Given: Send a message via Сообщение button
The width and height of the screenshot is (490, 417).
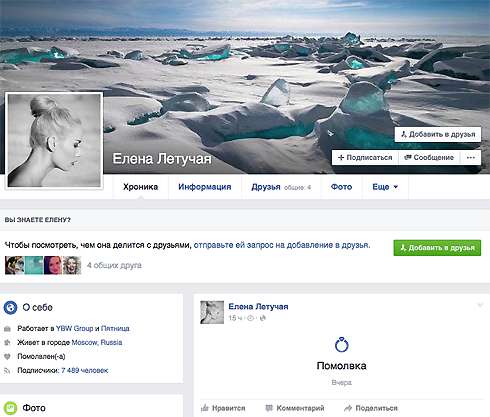Looking at the screenshot, I should pyautogui.click(x=429, y=158).
